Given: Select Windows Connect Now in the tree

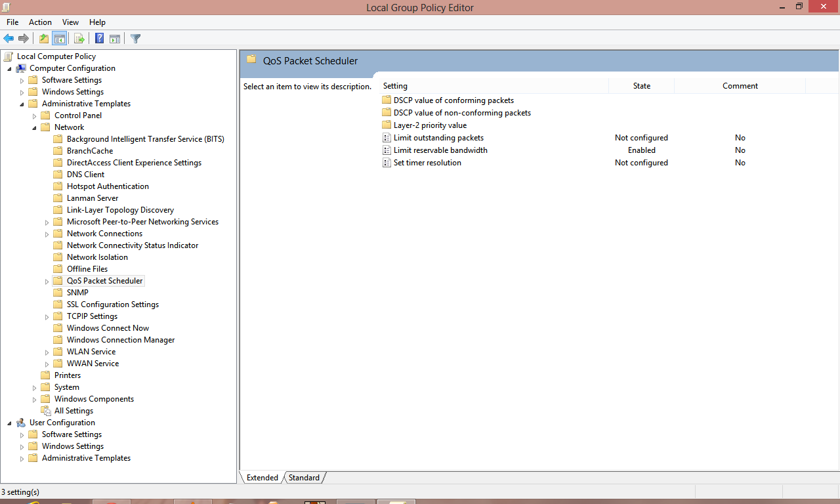Looking at the screenshot, I should click(108, 328).
